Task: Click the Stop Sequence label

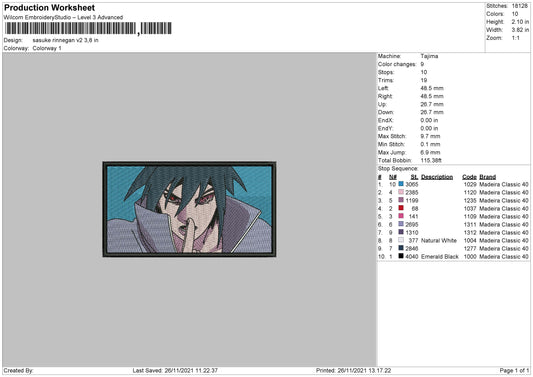Action: 398,169
